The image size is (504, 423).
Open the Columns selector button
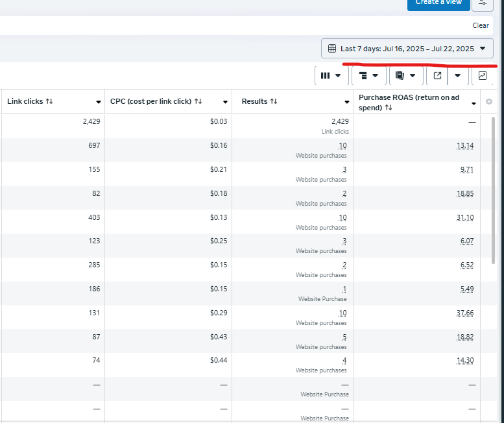(x=331, y=76)
